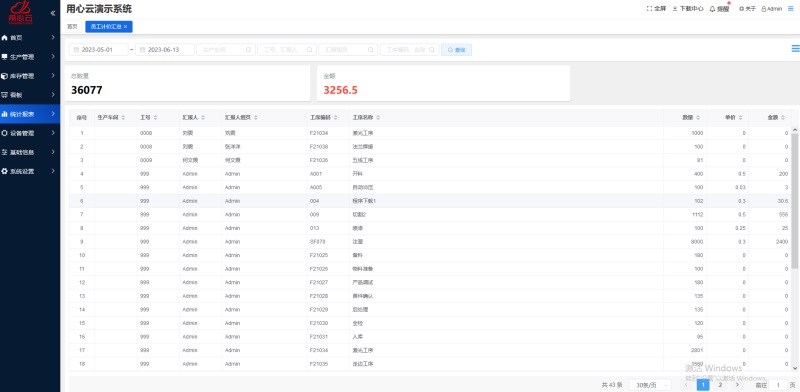Viewport: 800px width, 392px height.
Task: Click the gear icon beside 系统设置
Action: pyautogui.click(x=5, y=172)
